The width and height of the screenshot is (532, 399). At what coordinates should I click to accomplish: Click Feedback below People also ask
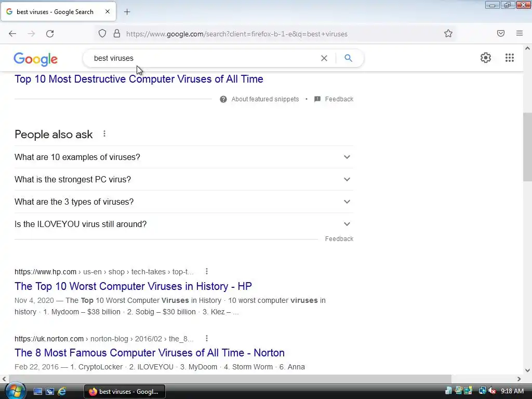tap(339, 239)
